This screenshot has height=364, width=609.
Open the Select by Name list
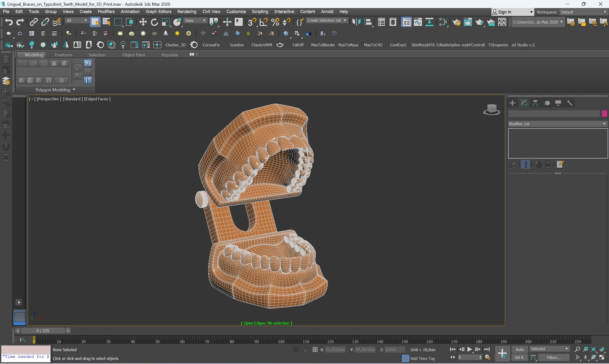click(x=106, y=22)
